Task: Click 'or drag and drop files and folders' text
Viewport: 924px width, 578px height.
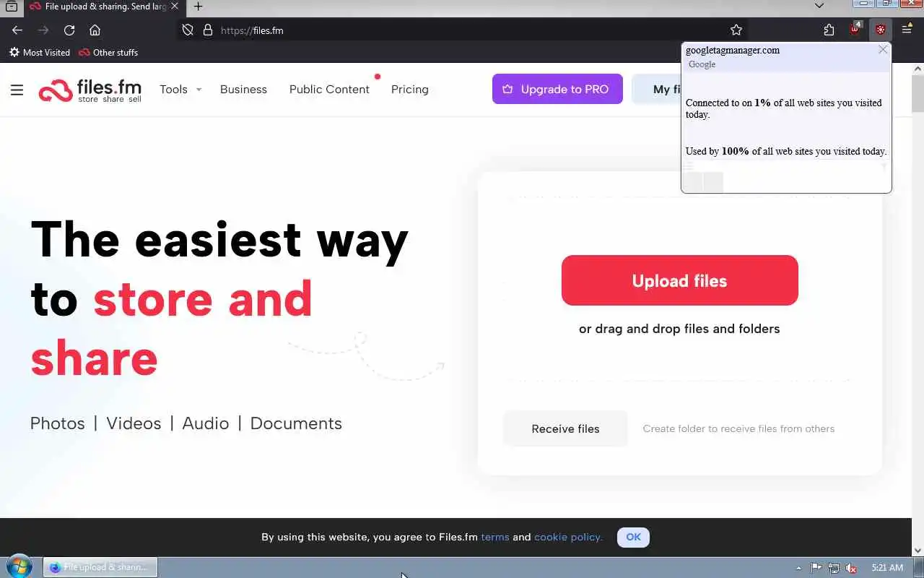Action: 679,329
